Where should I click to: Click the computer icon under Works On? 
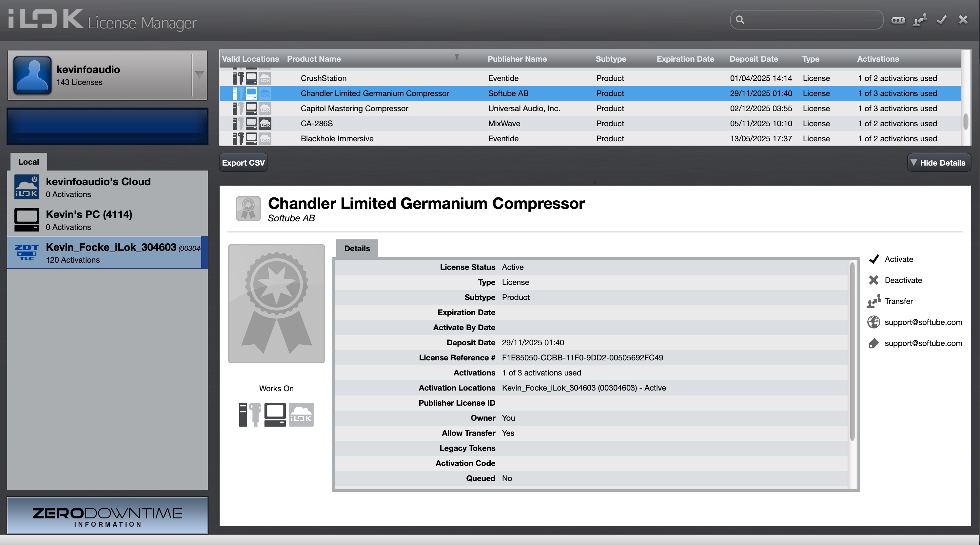click(275, 414)
